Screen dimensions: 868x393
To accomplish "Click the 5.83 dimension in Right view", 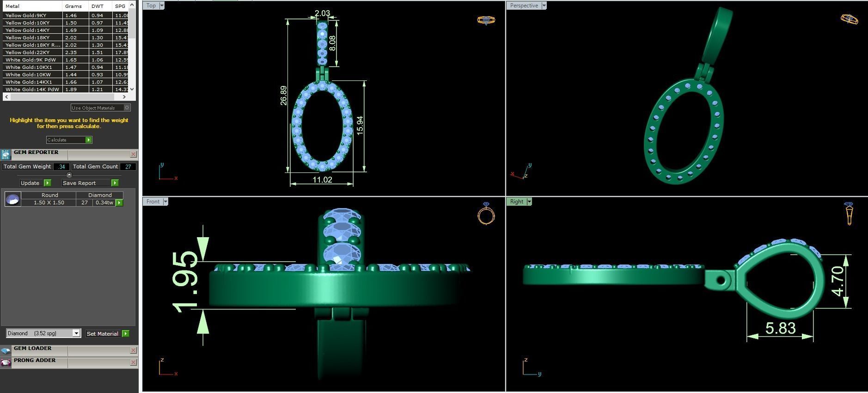I will pos(781,328).
